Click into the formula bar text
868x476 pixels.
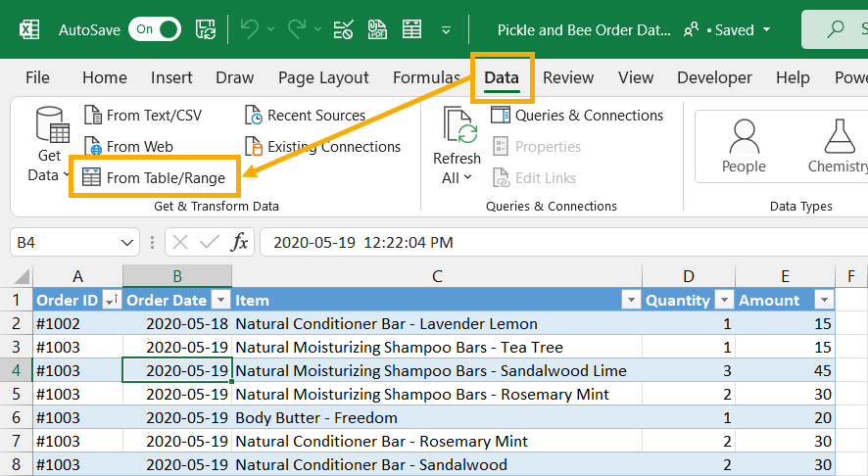click(x=564, y=243)
